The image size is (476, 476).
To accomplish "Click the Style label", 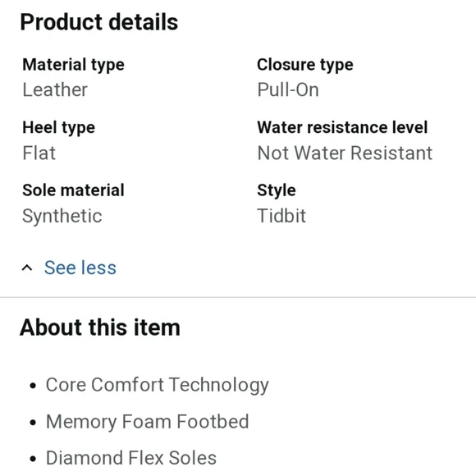I will (x=277, y=191).
